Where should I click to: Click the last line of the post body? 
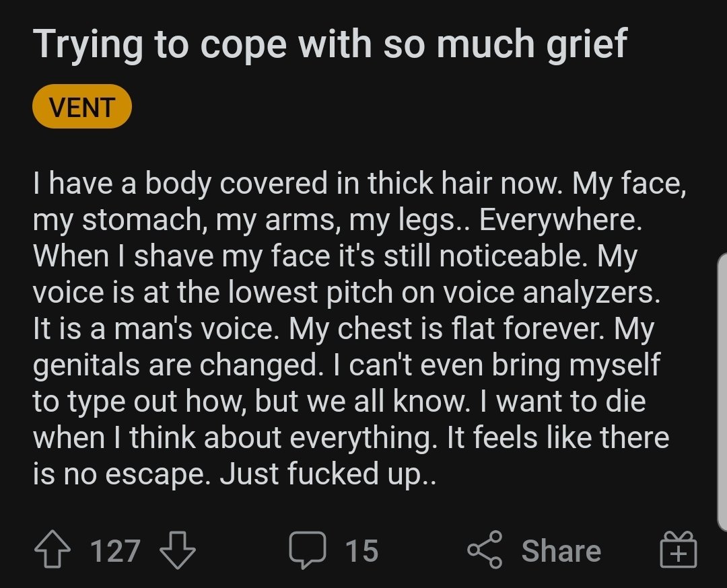235,475
